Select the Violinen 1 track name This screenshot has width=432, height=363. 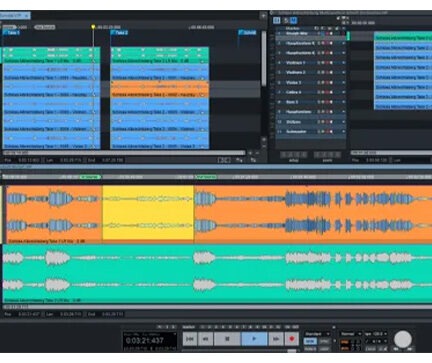[x=295, y=63]
